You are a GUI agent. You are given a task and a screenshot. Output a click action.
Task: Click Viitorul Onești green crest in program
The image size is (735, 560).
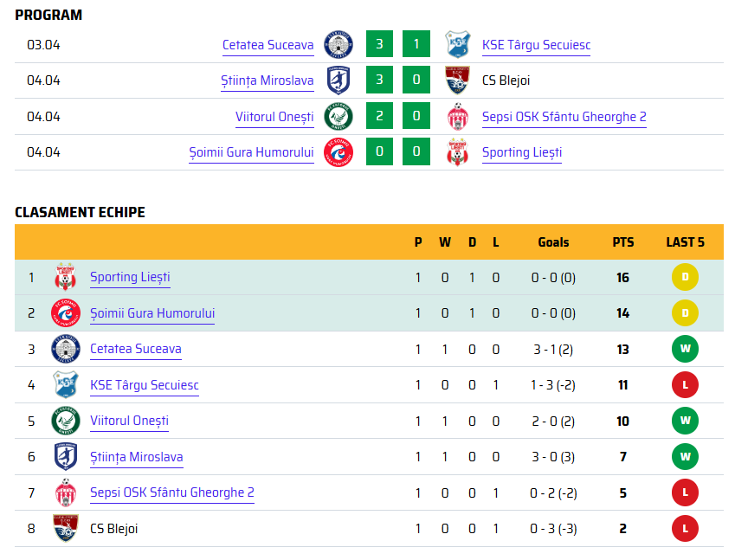(338, 116)
